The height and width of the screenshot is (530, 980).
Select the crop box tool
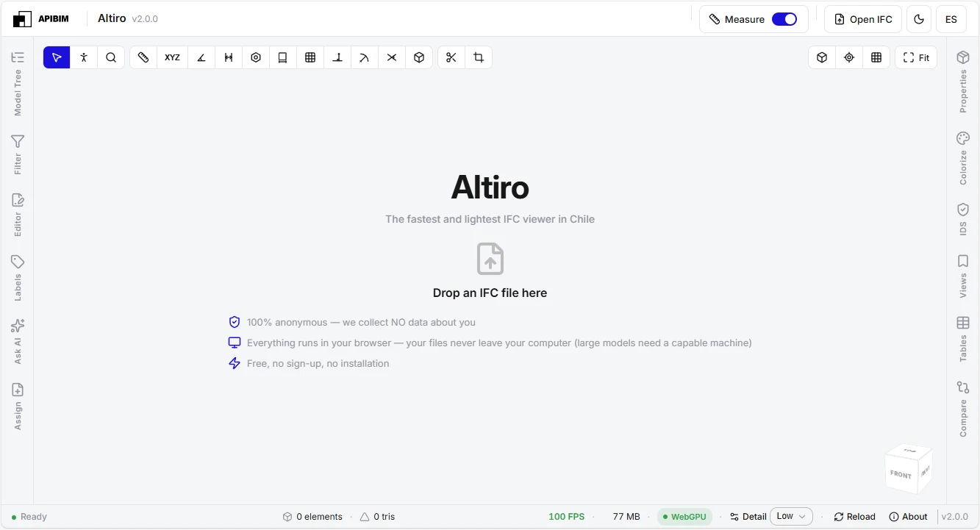pos(479,57)
